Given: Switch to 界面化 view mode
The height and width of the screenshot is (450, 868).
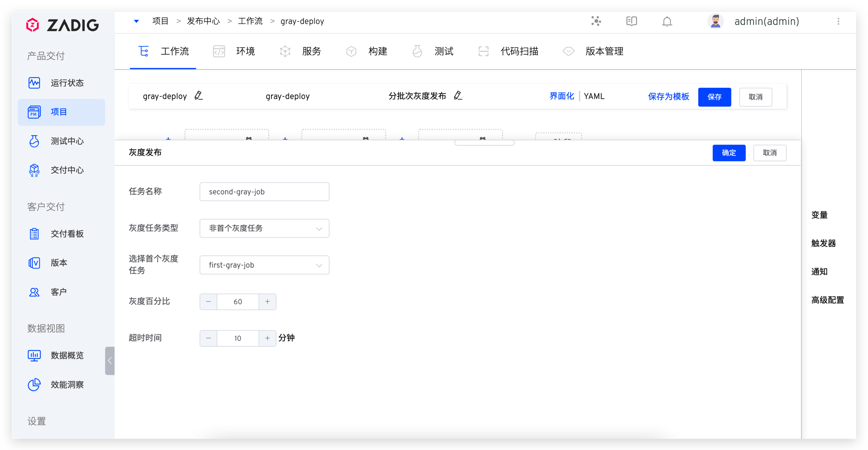Looking at the screenshot, I should 561,96.
